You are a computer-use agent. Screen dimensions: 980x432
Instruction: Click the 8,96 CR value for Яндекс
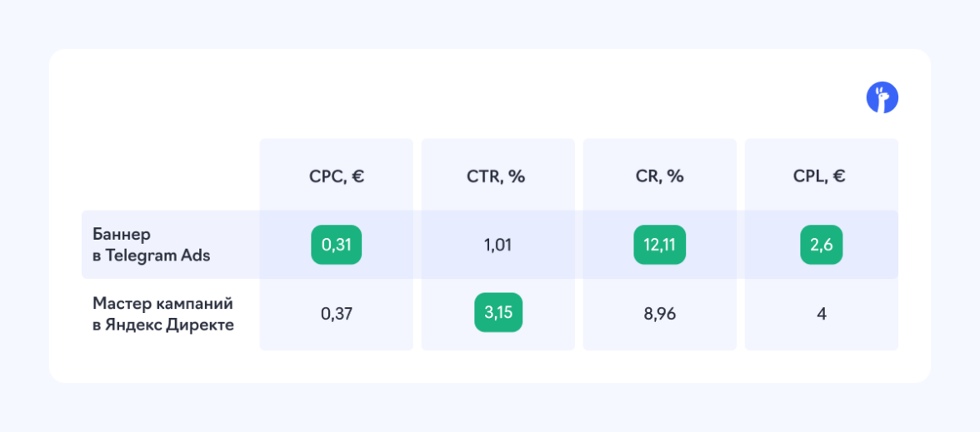(x=659, y=314)
